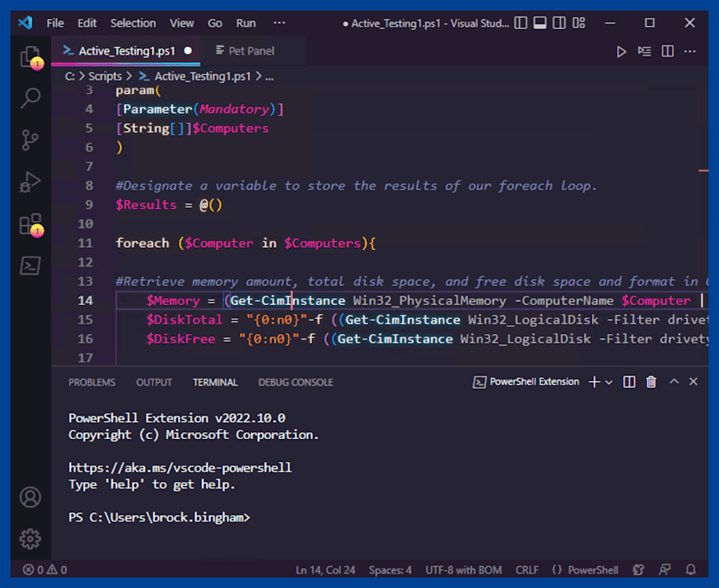Click $DiskTotal variable on line 15
Viewport: 719px width, 588px height.
[x=184, y=320]
